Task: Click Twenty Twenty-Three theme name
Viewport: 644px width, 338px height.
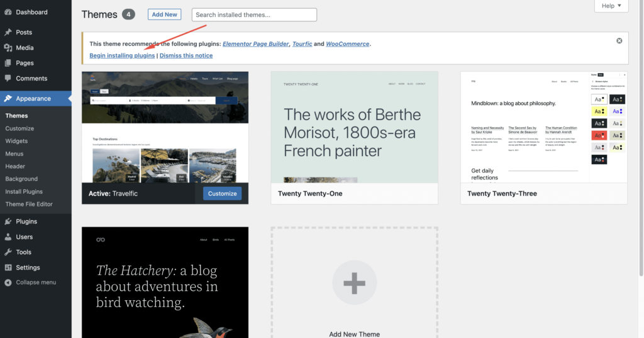Action: click(502, 193)
